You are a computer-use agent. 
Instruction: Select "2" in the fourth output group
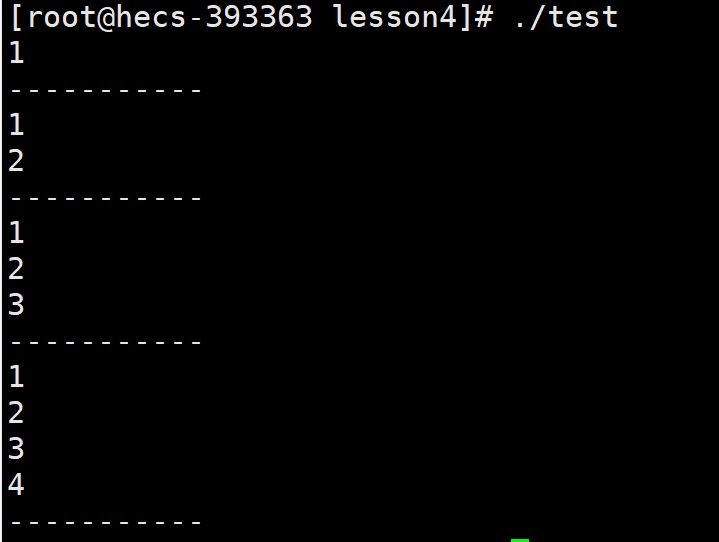click(x=16, y=413)
